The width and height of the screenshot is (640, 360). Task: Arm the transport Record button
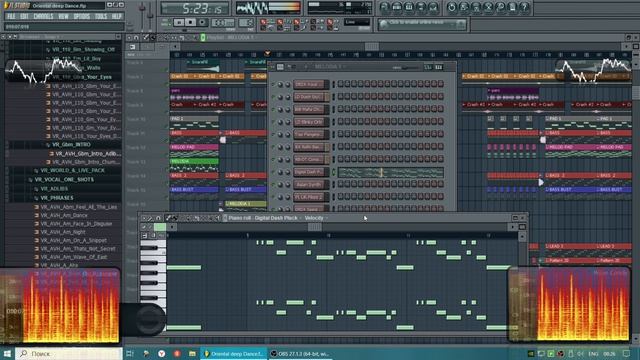tap(202, 22)
